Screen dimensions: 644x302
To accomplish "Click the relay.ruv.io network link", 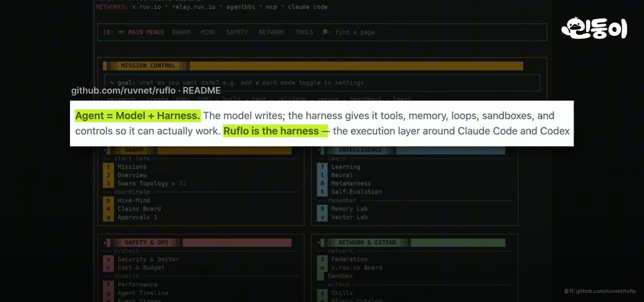I will click(x=194, y=7).
